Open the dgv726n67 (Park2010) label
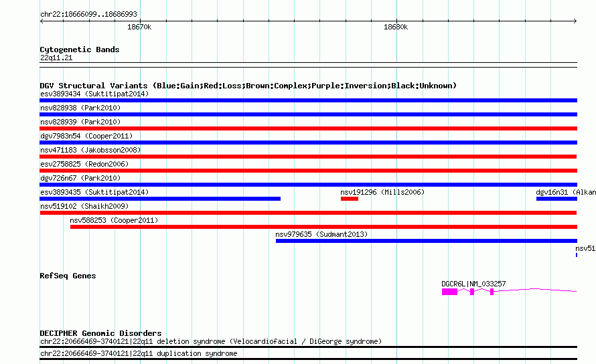596x364 pixels. [x=80, y=178]
